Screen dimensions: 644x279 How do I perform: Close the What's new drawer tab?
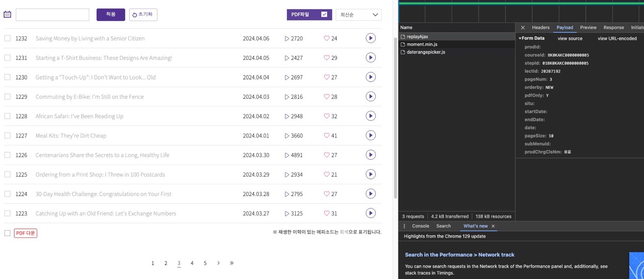[493, 226]
